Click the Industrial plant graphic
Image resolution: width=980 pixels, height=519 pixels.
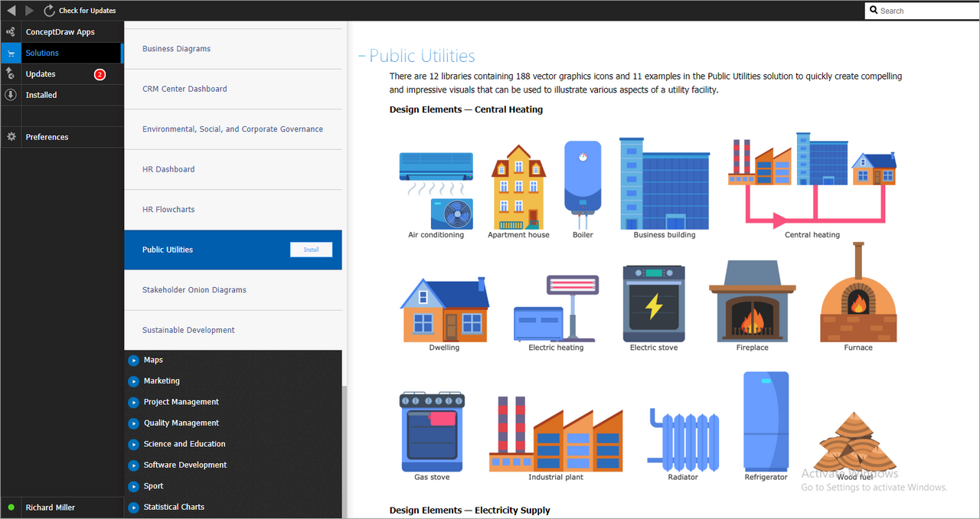pos(556,434)
